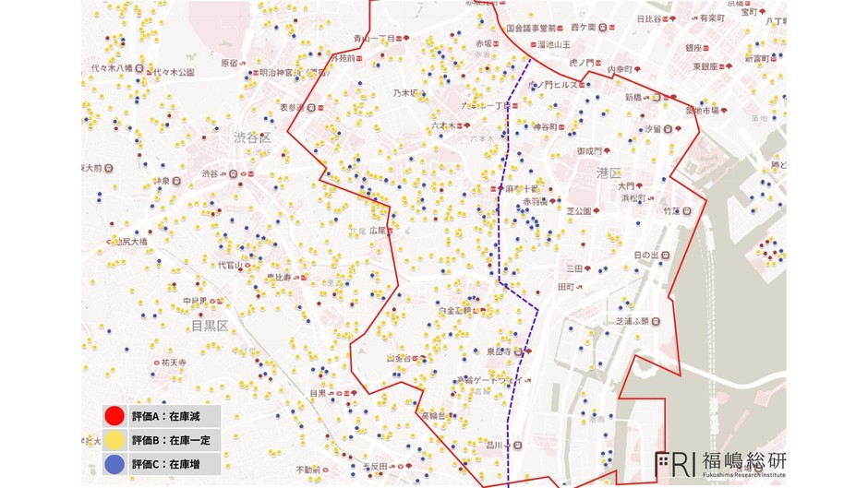Click the 渋谷区 ward label
This screenshot has height=488, width=868.
252,137
